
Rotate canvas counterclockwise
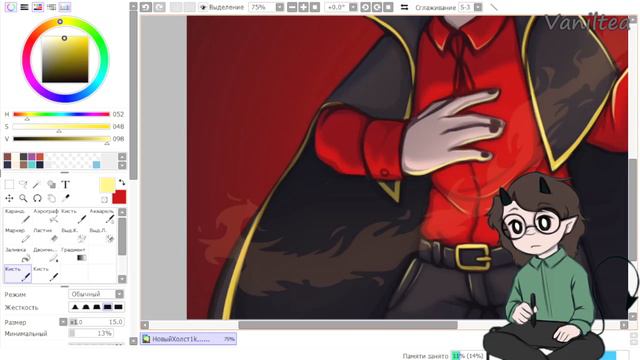365,7
